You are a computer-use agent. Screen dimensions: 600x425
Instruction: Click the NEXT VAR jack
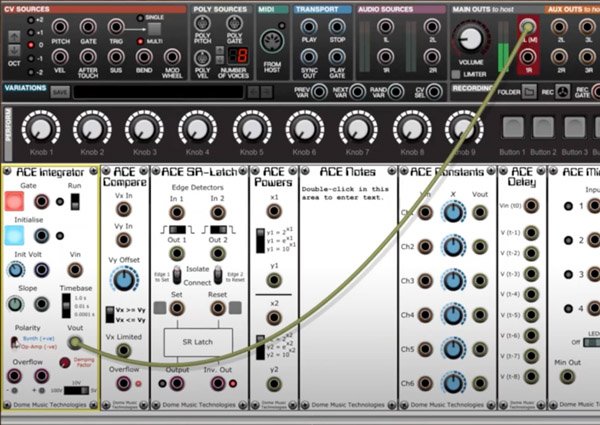(x=357, y=92)
